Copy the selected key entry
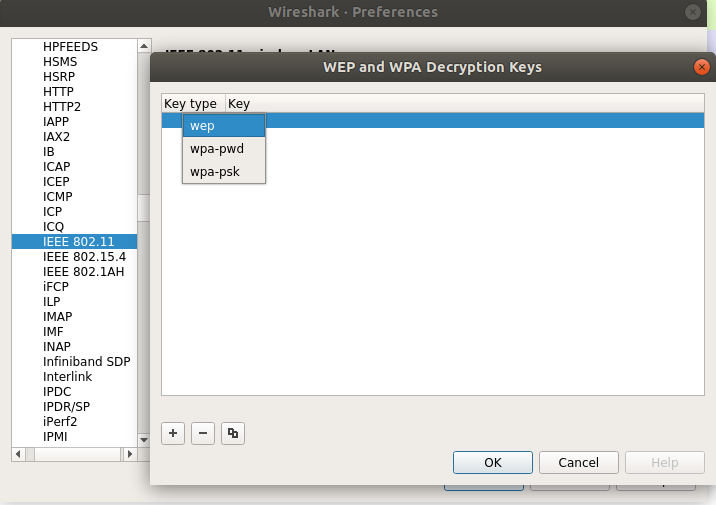Viewport: 716px width, 505px height. coord(233,433)
